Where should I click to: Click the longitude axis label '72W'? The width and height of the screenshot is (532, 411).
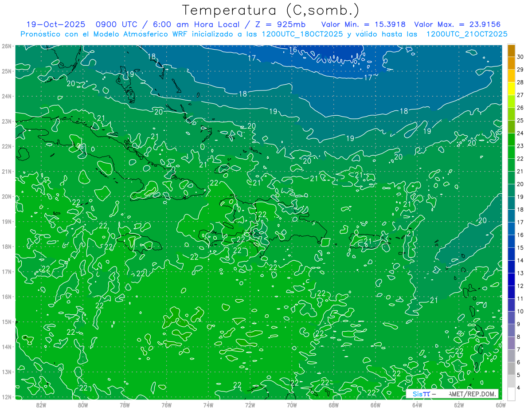coord(250,405)
